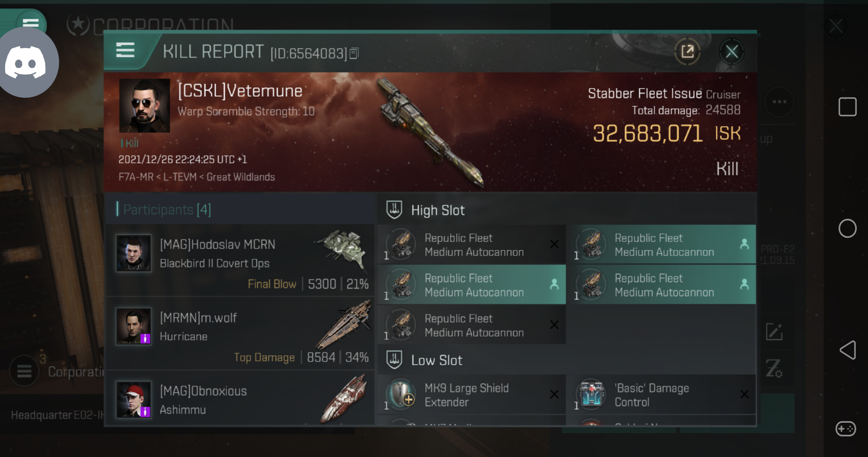View Vetemune's character portrait
Screen dimensions: 868x457
[x=145, y=105]
